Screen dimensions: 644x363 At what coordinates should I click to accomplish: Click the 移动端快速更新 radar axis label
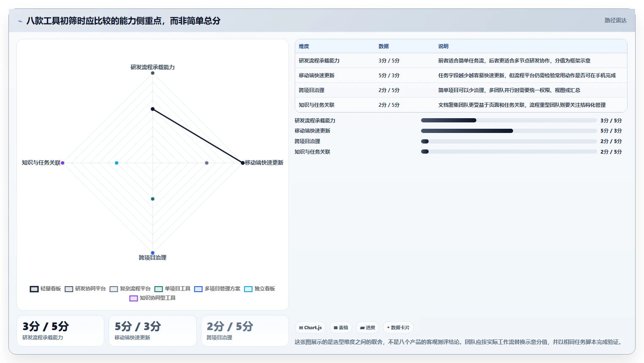pyautogui.click(x=264, y=163)
